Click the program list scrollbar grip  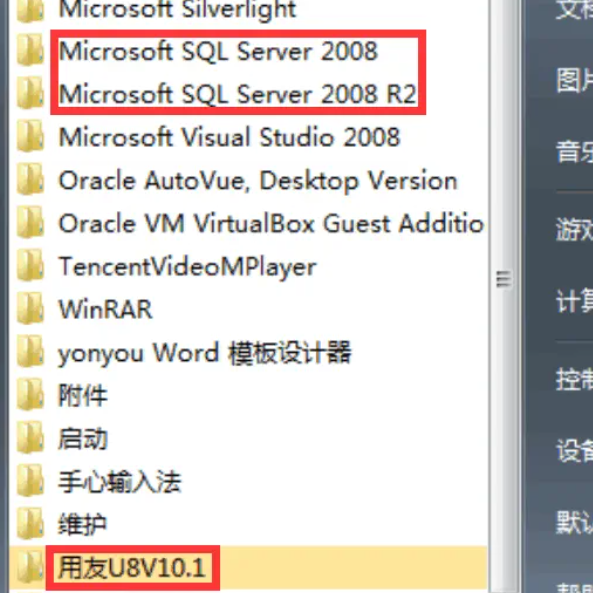coord(504,280)
